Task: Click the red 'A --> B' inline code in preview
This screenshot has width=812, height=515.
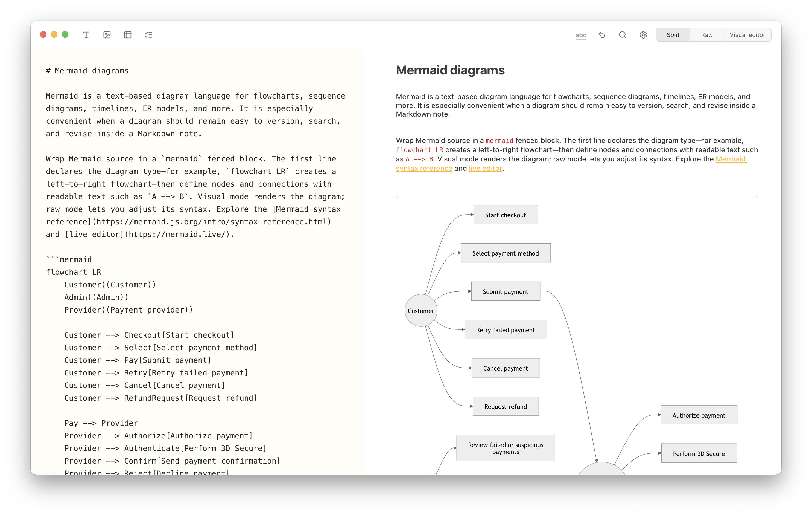Action: (x=419, y=159)
